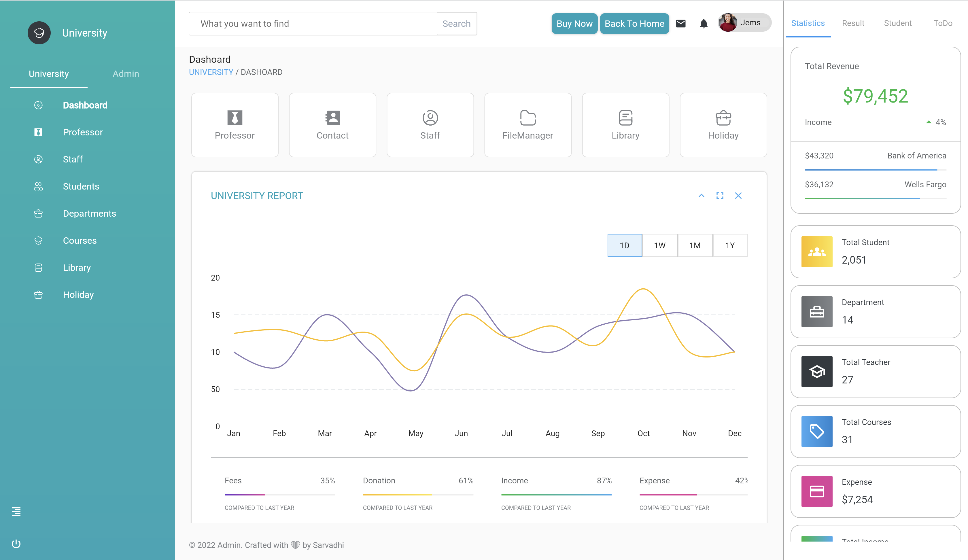This screenshot has width=968, height=560.
Task: Open the Student tab in right panel
Action: pos(898,23)
